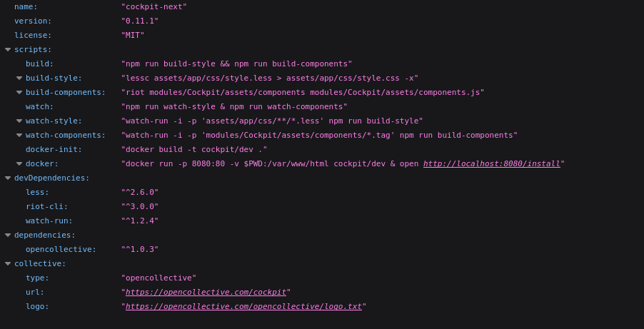Toggle the build-style row arrow
Screen dimensions: 644x329
click(19, 78)
